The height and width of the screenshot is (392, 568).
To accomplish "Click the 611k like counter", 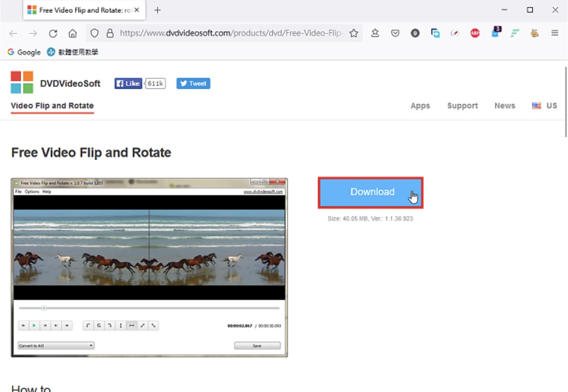I will 156,83.
